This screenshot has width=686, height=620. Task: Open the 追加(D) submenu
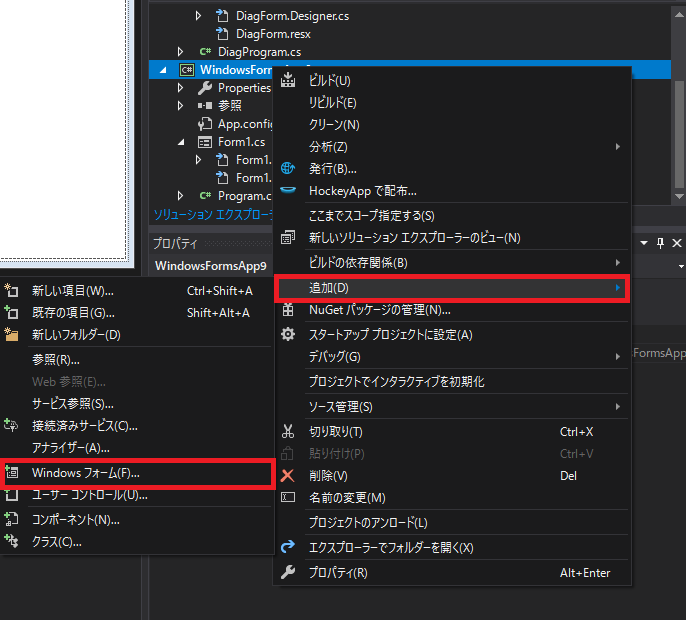pos(452,288)
